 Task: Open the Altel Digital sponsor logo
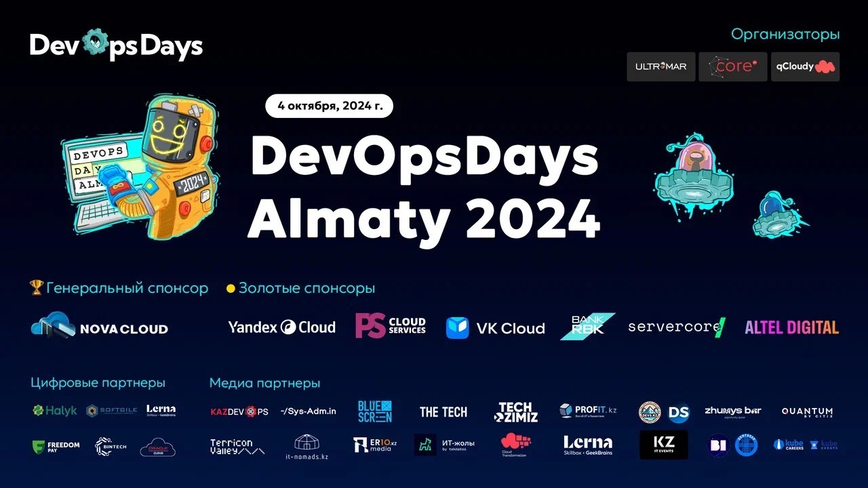[x=792, y=327]
